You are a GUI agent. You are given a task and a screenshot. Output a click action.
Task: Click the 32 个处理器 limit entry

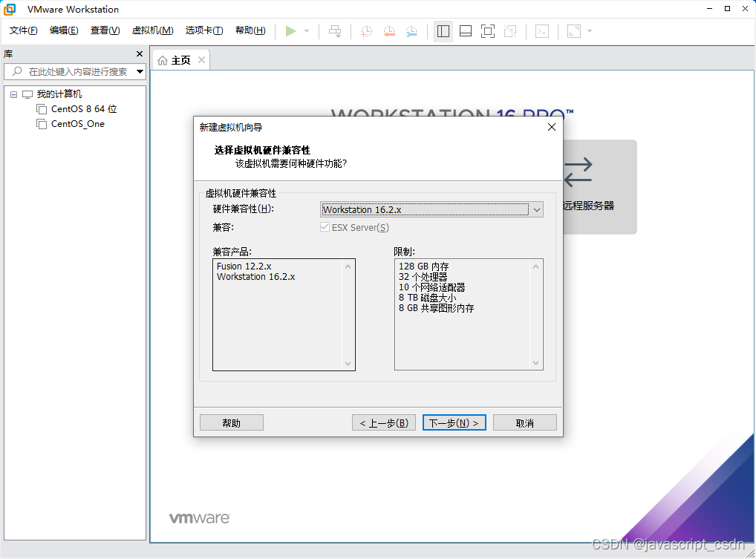click(423, 277)
